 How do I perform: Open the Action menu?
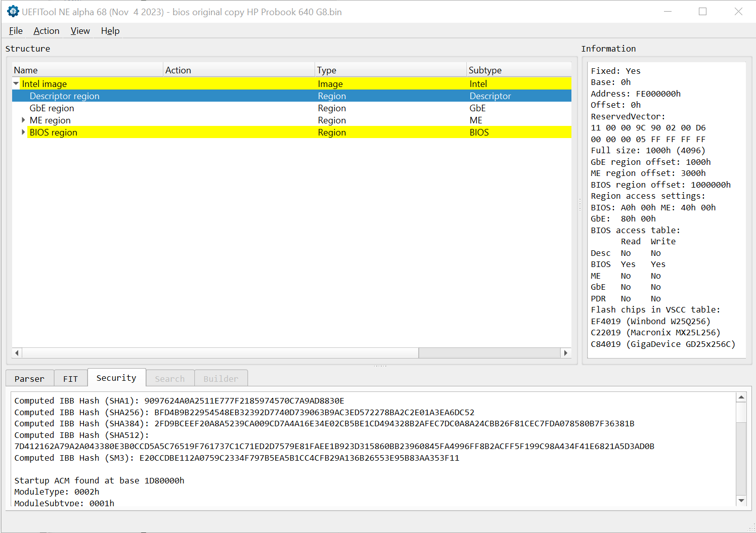(x=47, y=31)
